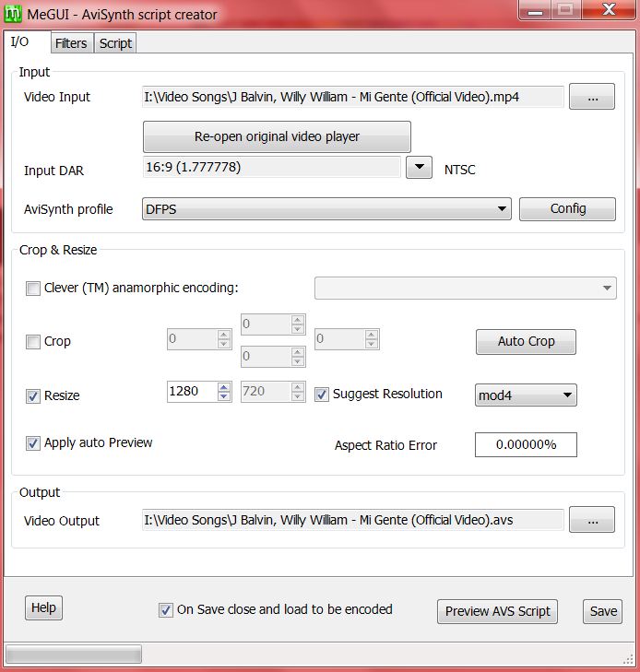Re-open original video player
Viewport: 640px width, 672px height.
click(x=277, y=136)
